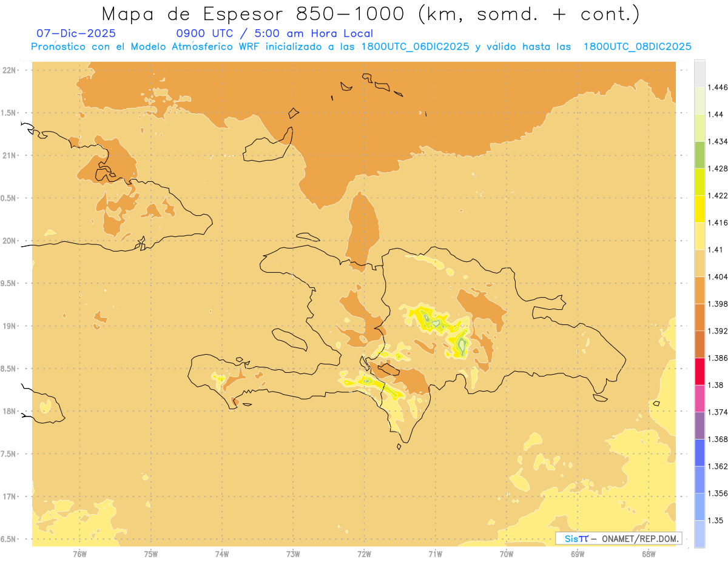The height and width of the screenshot is (562, 728).
Task: Click the colorbar value '1.35'
Action: [716, 520]
